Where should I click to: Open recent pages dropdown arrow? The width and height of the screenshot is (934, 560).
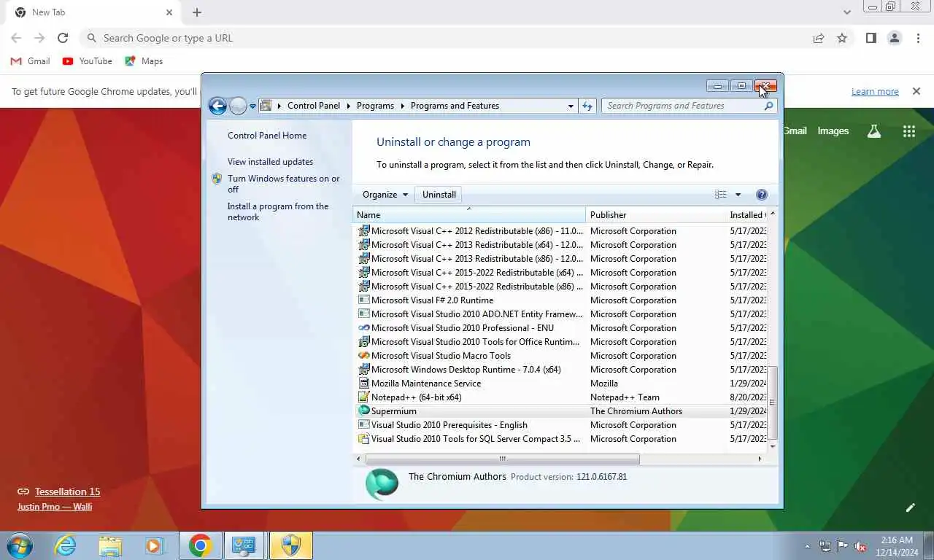[x=253, y=106]
